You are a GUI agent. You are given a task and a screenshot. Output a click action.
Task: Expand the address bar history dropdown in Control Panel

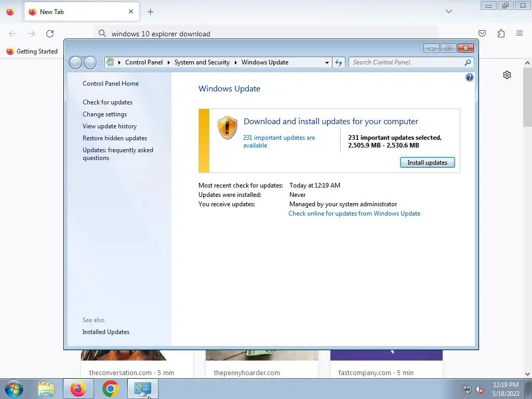coord(327,63)
